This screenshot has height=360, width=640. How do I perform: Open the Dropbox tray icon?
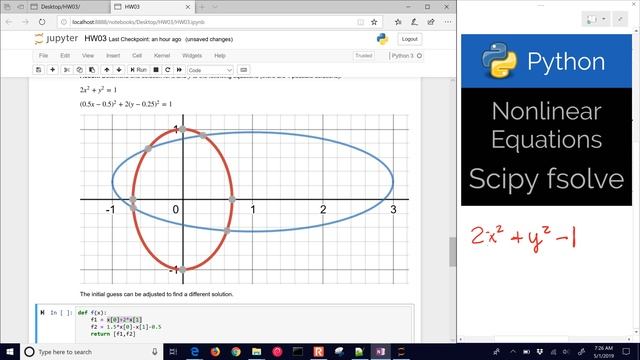[540, 351]
